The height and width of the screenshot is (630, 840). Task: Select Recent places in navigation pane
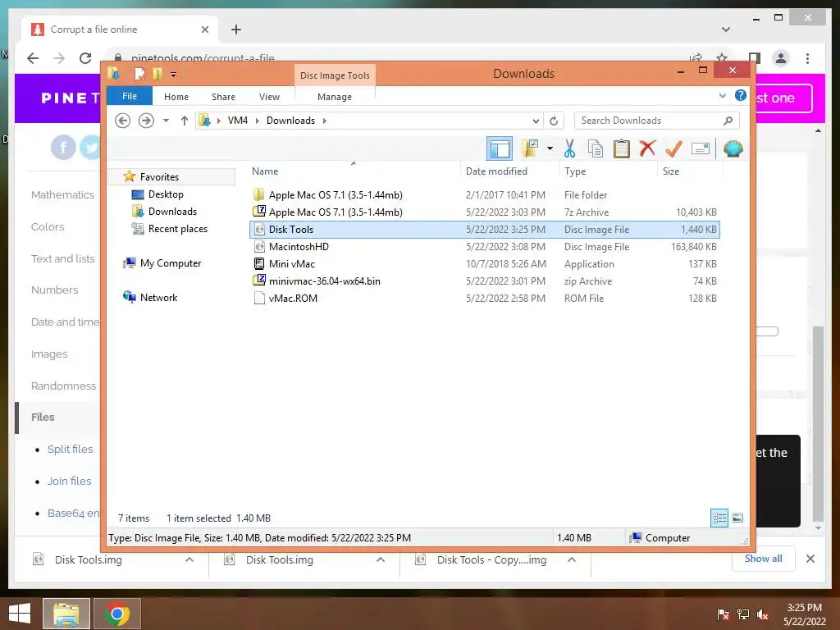178,229
